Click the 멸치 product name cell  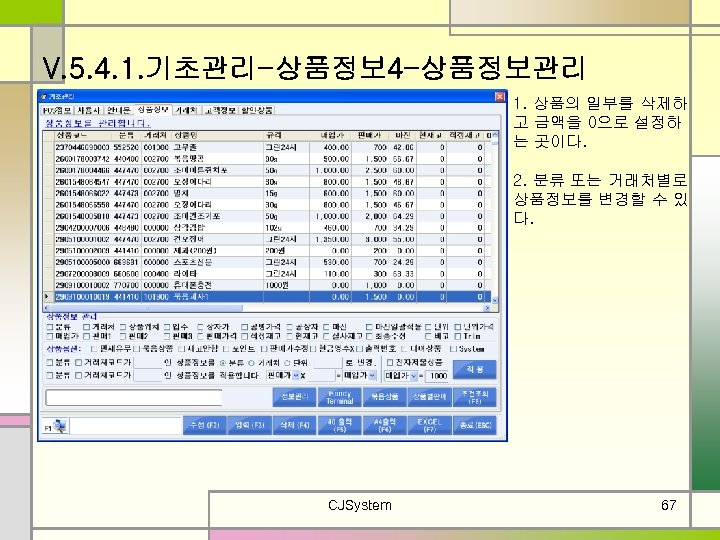[218, 193]
